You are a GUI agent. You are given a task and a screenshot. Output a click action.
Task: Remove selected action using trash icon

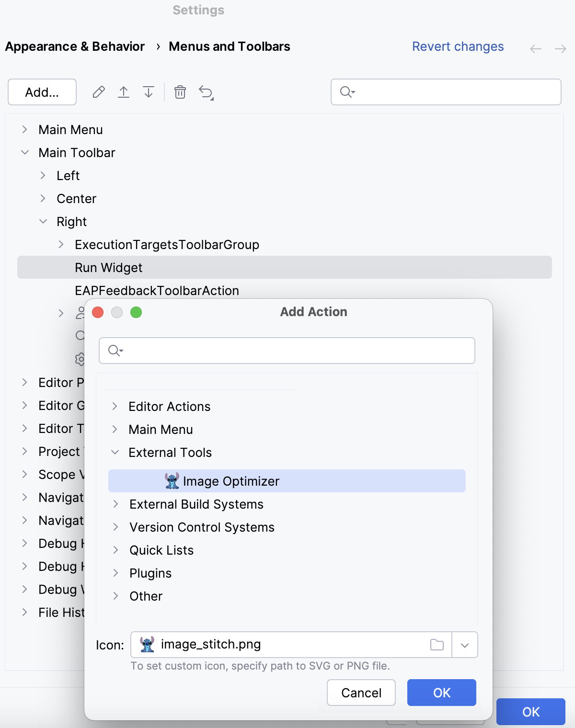pyautogui.click(x=180, y=92)
